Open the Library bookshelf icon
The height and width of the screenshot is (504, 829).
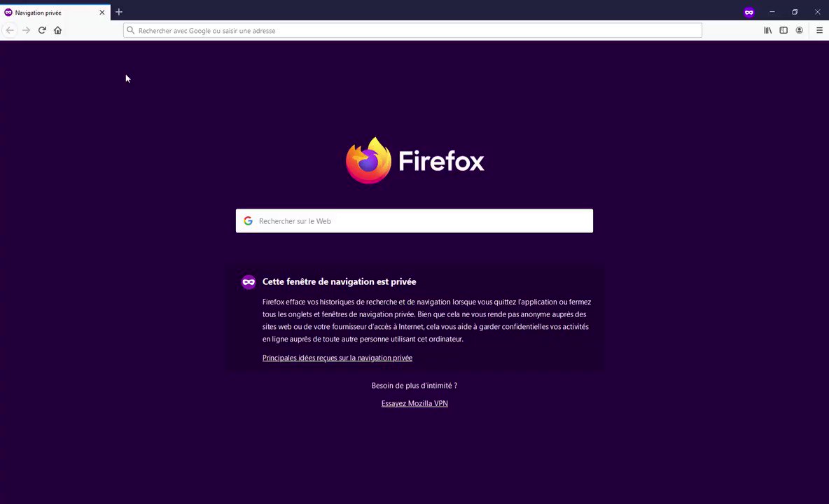767,31
